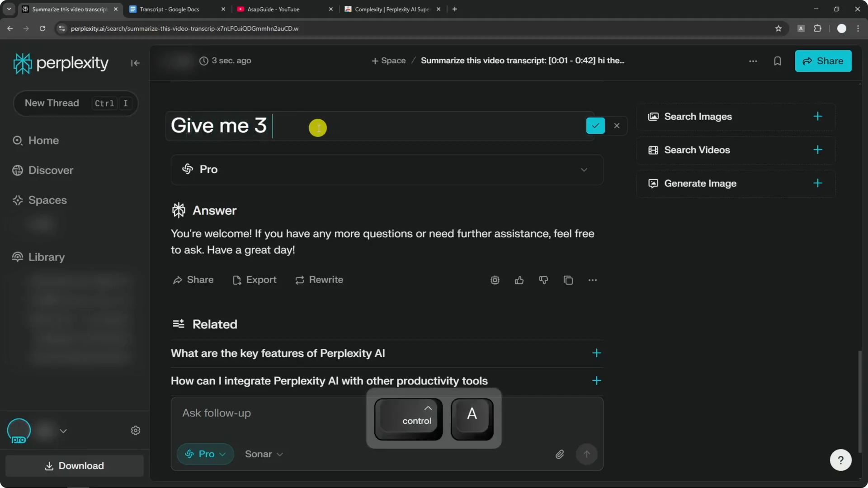868x488 pixels.
Task: Open the Sonar model selector
Action: [264, 454]
